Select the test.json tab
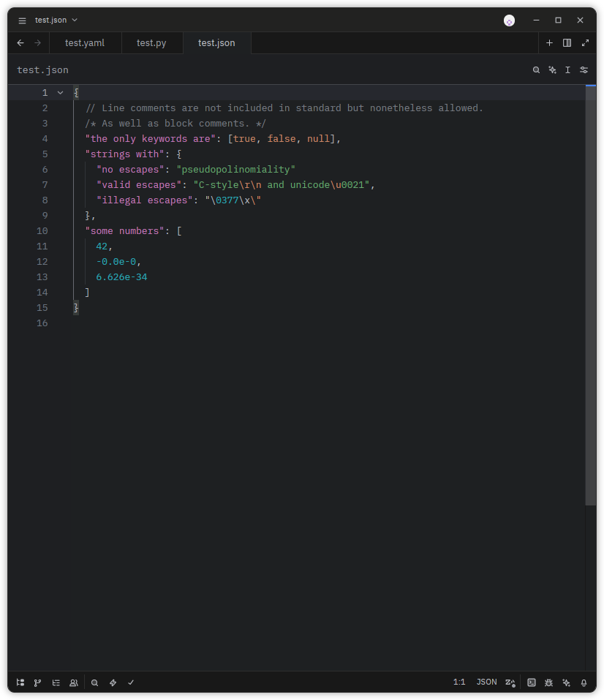 [x=216, y=43]
